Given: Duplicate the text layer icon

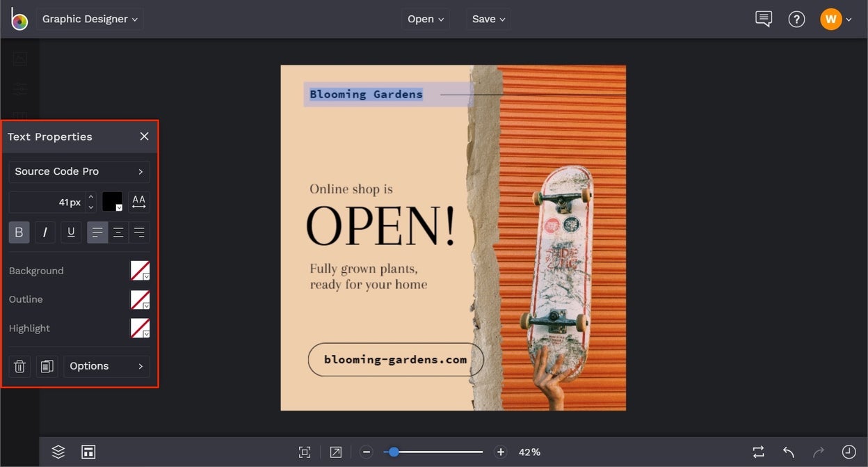Looking at the screenshot, I should [x=47, y=365].
